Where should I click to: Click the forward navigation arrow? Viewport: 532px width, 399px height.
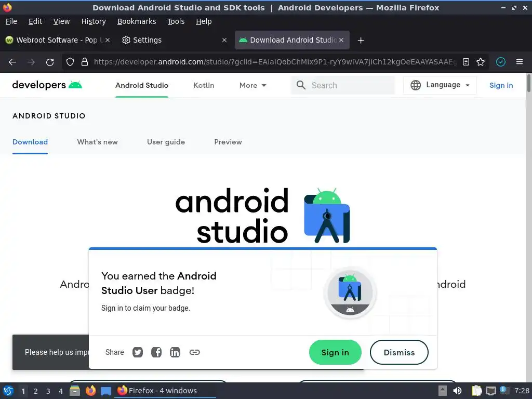click(x=31, y=62)
